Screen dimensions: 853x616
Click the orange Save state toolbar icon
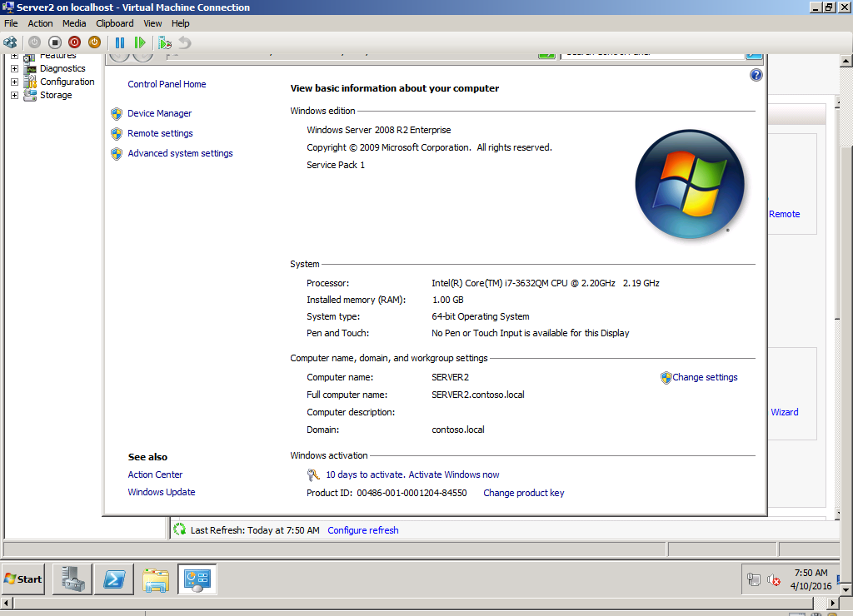tap(95, 42)
